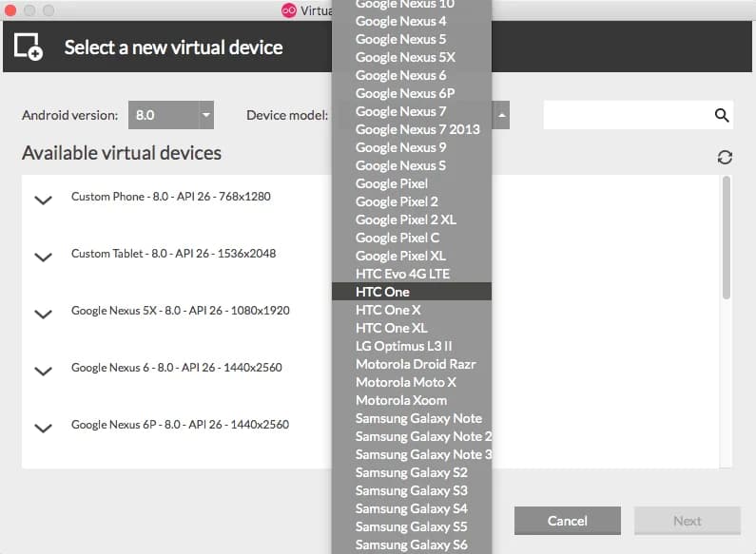Select Google Nexus 5 from the list

(412, 39)
